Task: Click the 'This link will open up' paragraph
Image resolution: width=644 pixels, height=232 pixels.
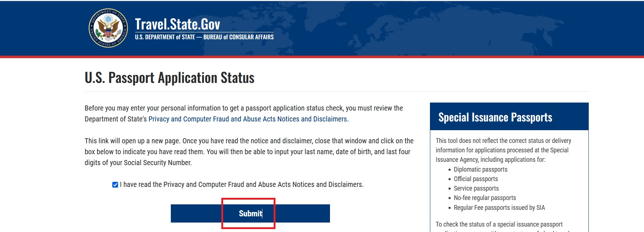Action: coord(249,152)
